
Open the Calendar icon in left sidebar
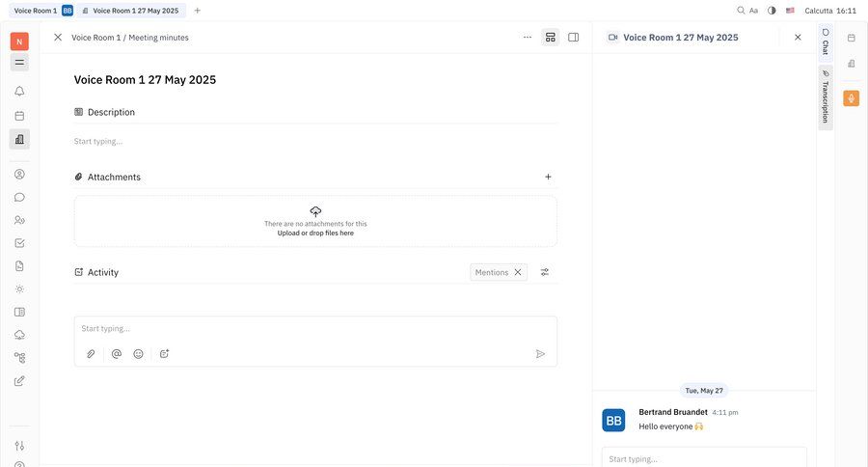click(x=19, y=116)
